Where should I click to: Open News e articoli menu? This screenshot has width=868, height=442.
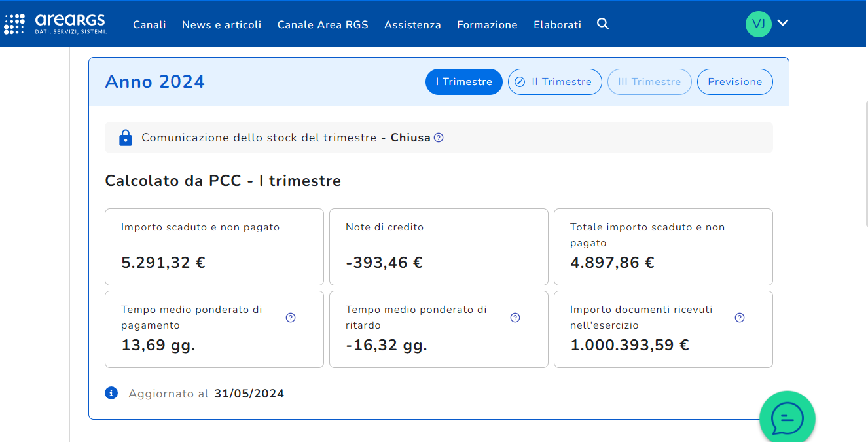pyautogui.click(x=221, y=25)
